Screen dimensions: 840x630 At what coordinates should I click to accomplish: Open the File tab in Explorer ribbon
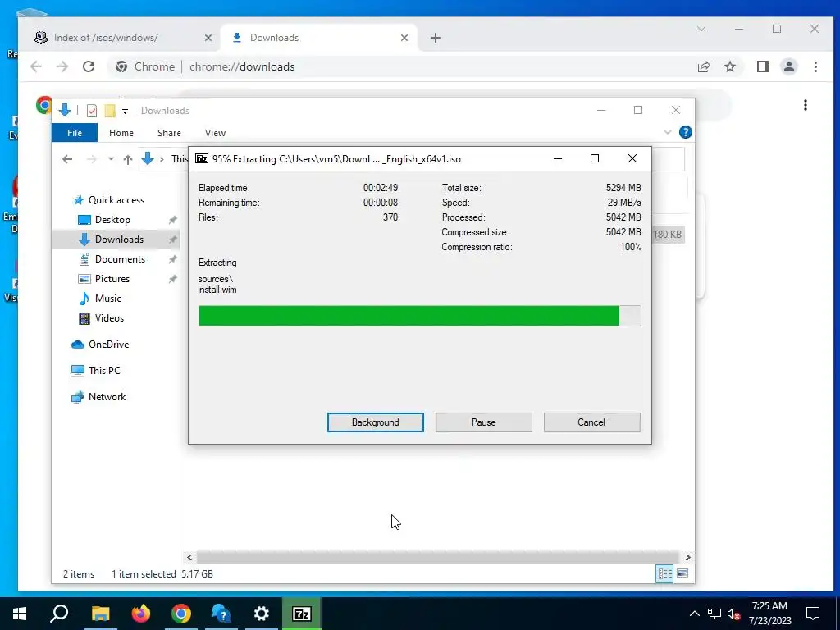click(75, 133)
